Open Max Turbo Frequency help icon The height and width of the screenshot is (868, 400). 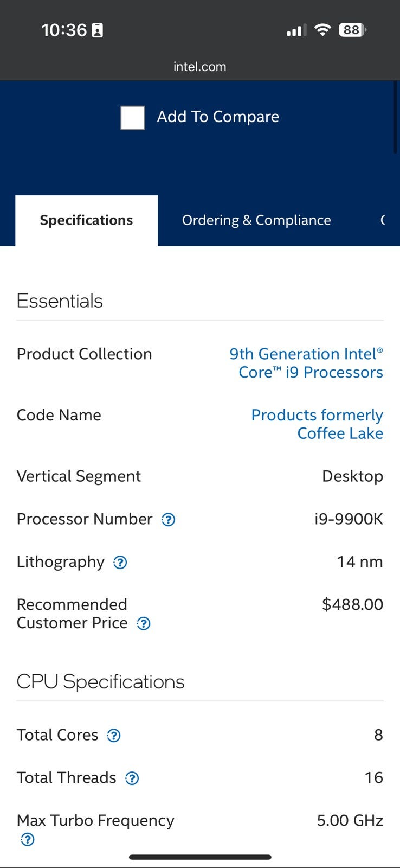pyautogui.click(x=27, y=840)
